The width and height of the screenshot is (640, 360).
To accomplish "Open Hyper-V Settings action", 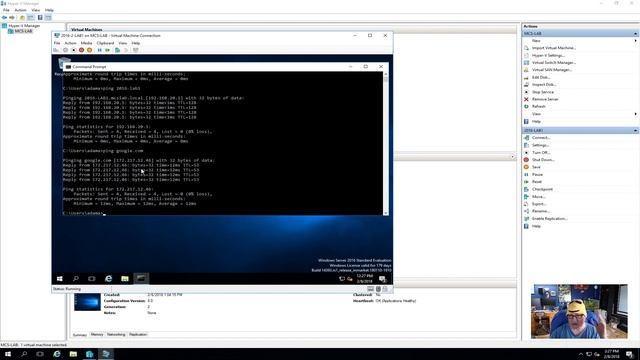I will point(548,56).
